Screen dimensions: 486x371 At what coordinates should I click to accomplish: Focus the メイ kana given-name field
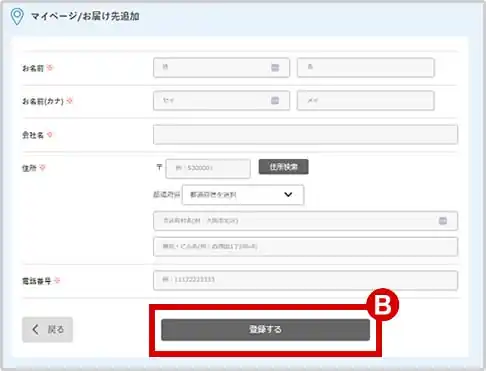366,100
